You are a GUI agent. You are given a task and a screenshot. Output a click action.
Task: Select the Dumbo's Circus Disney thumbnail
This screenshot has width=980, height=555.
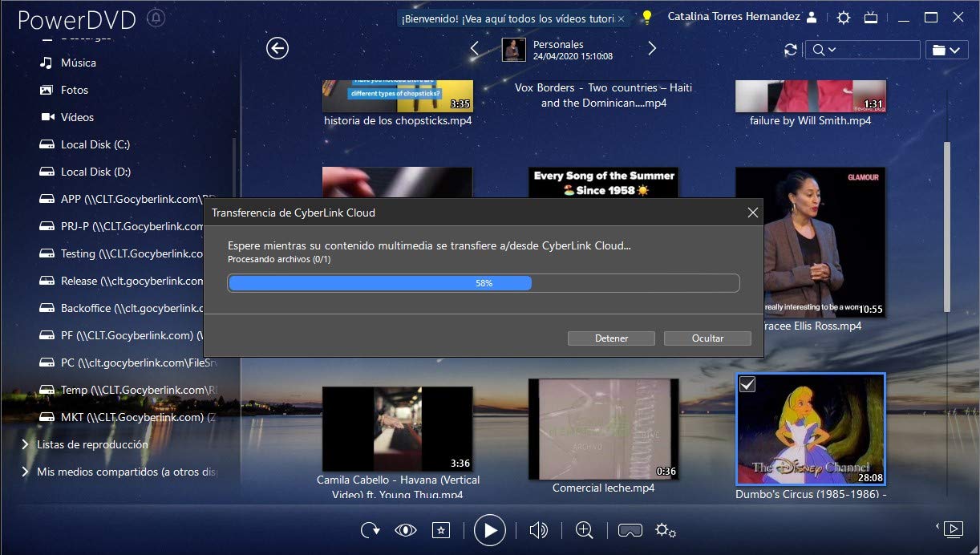tap(811, 429)
